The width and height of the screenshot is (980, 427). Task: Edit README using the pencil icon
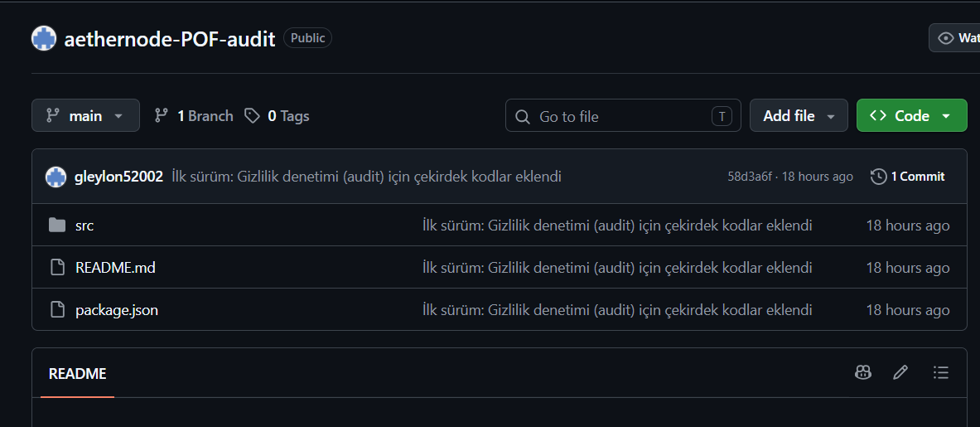coord(900,372)
